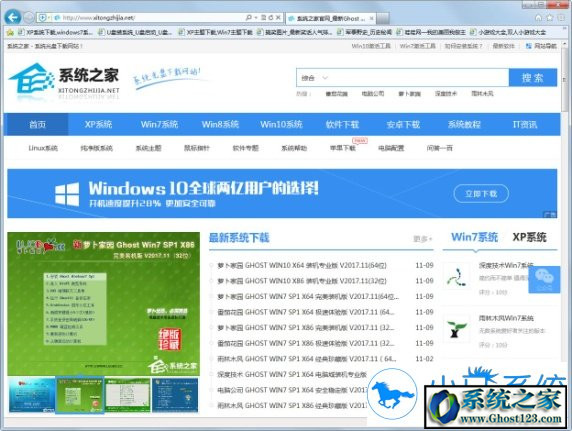Click the 雨林木风Win7系统 sprout icon

(456, 329)
